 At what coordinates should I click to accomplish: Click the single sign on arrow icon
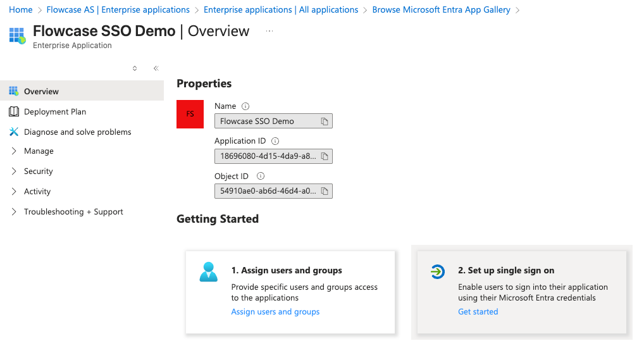click(x=437, y=271)
